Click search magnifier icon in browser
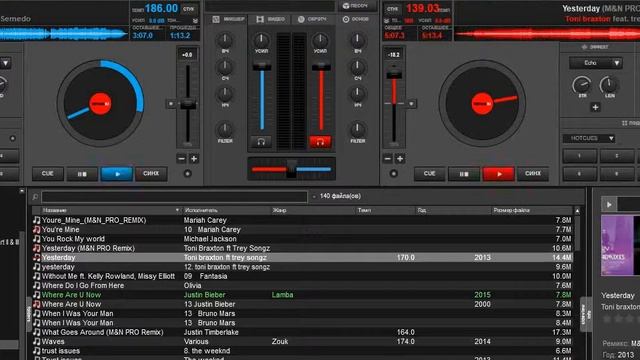The height and width of the screenshot is (360, 640). click(x=36, y=197)
